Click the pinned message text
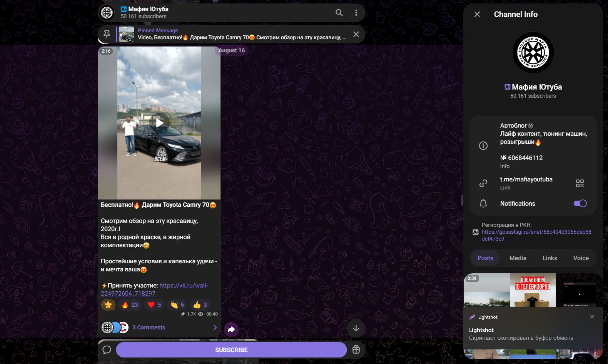The height and width of the screenshot is (364, 608). 242,37
